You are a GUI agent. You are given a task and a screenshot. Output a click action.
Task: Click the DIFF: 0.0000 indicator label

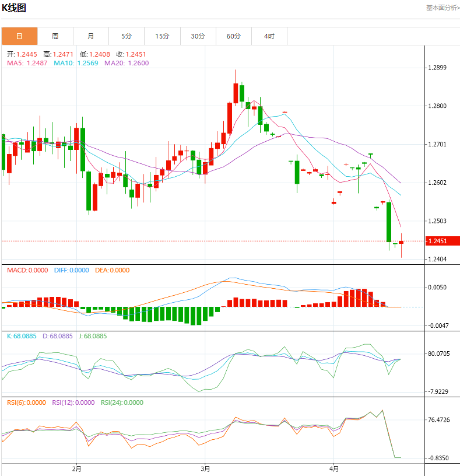(72, 270)
